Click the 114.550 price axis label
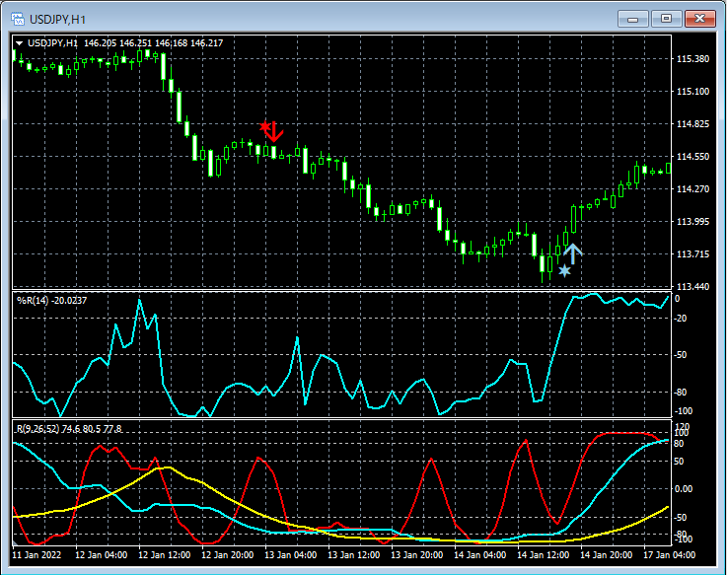 pos(694,157)
